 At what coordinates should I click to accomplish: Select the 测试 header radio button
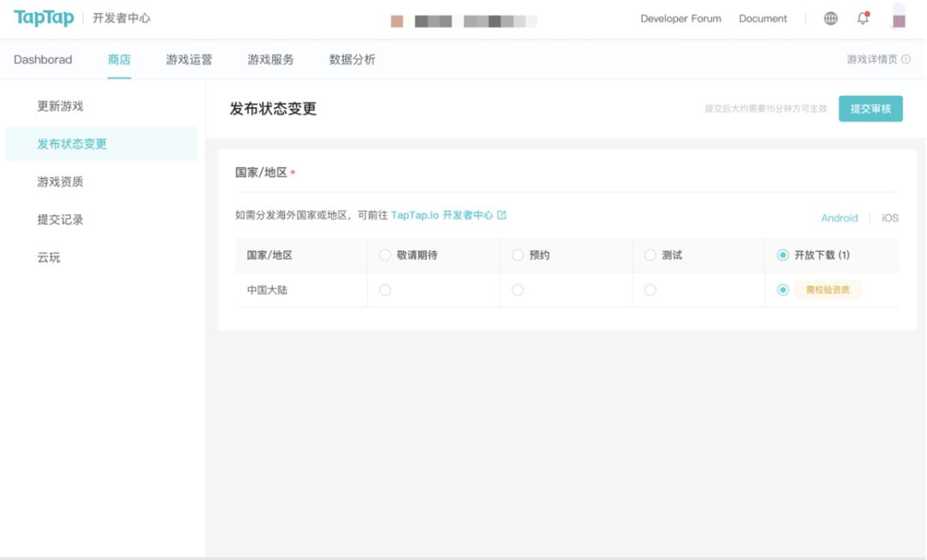650,256
